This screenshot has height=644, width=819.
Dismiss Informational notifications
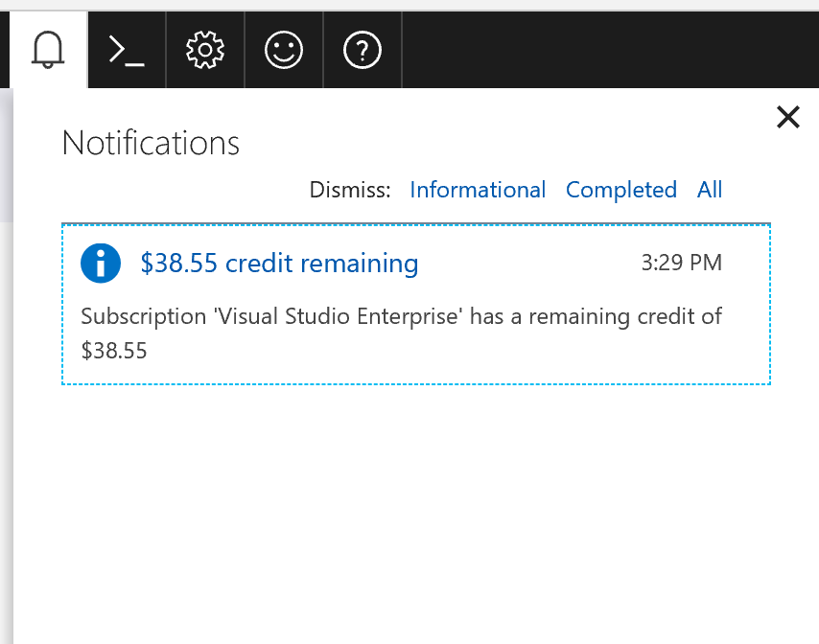coord(478,190)
